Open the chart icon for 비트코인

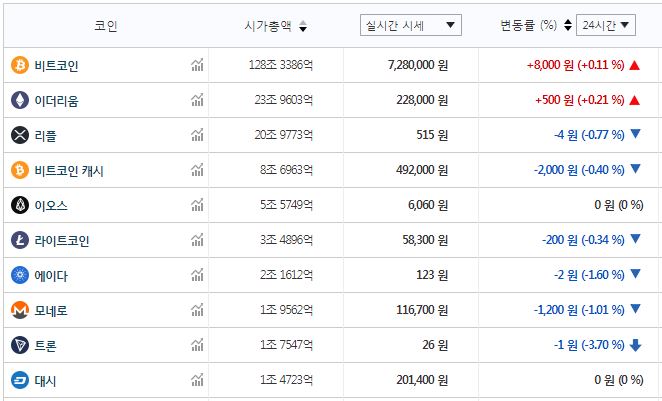pyautogui.click(x=197, y=65)
